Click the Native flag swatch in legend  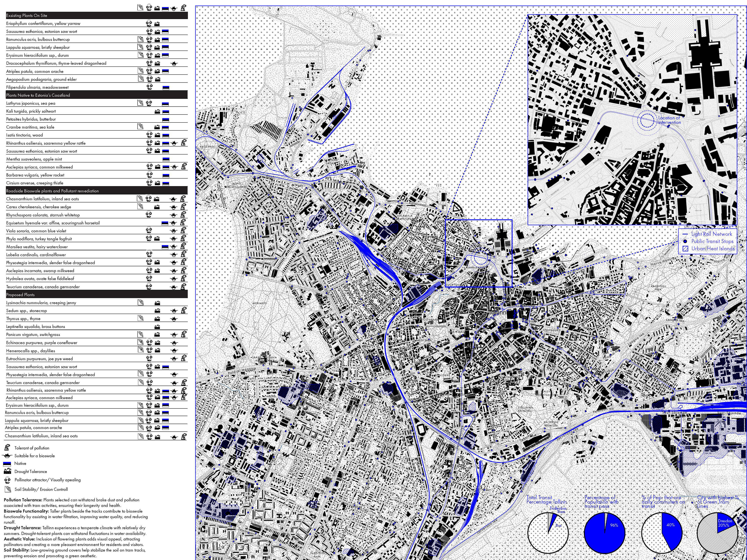click(x=7, y=464)
